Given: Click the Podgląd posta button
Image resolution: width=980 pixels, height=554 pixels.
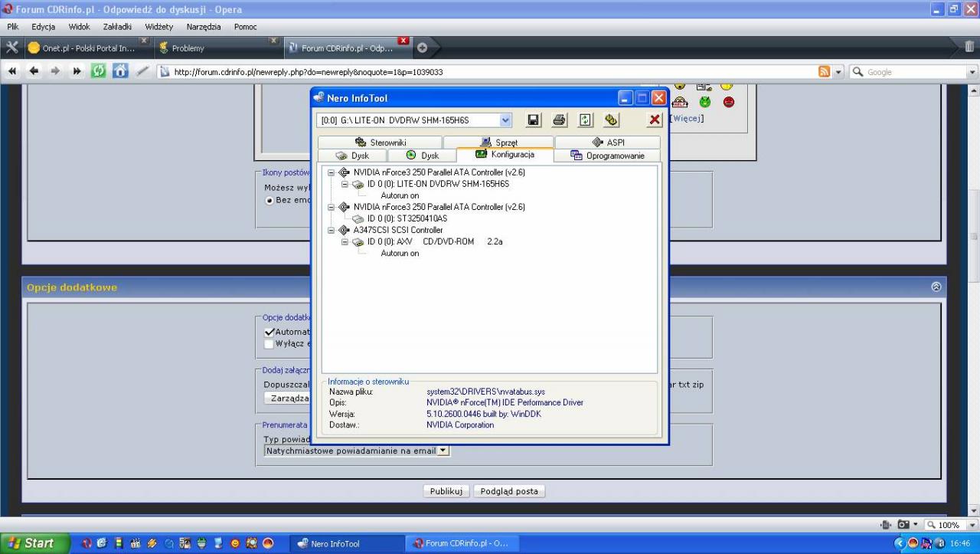Looking at the screenshot, I should coord(509,491).
